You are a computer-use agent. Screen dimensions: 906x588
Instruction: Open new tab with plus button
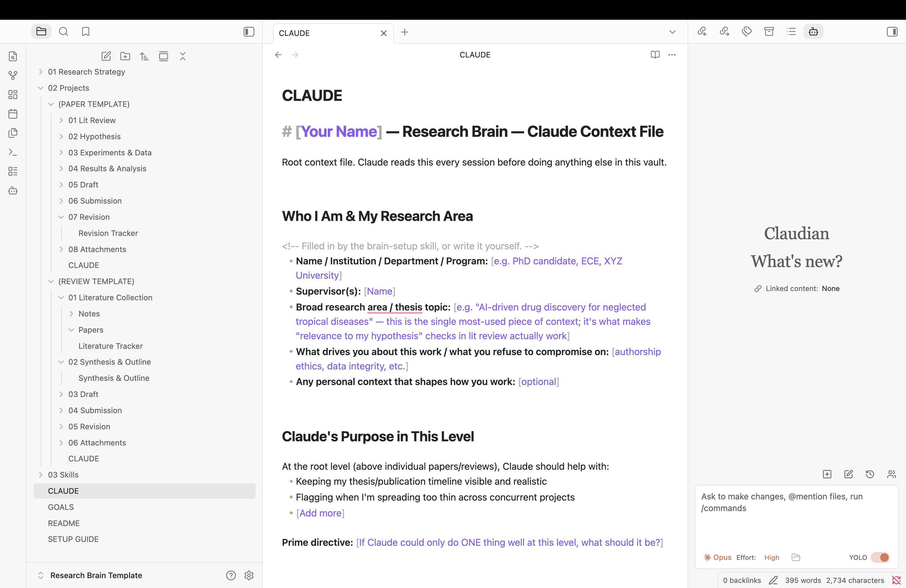(x=405, y=32)
